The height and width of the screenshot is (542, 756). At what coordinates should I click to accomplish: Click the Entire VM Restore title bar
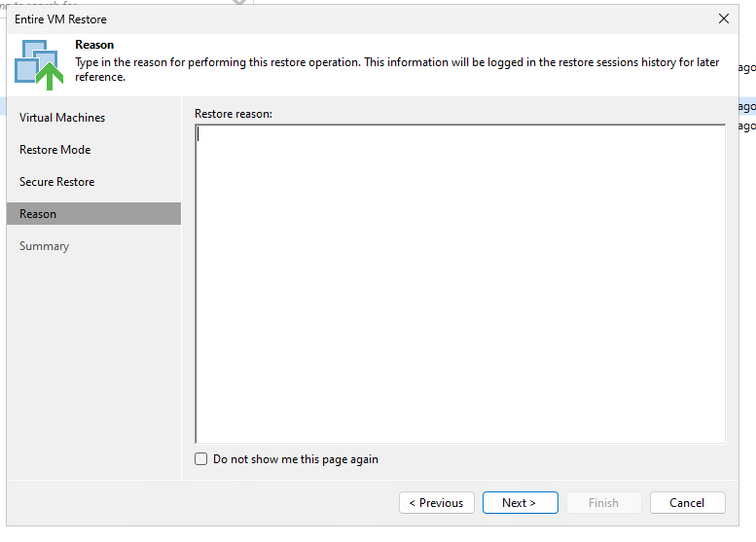coord(362,19)
